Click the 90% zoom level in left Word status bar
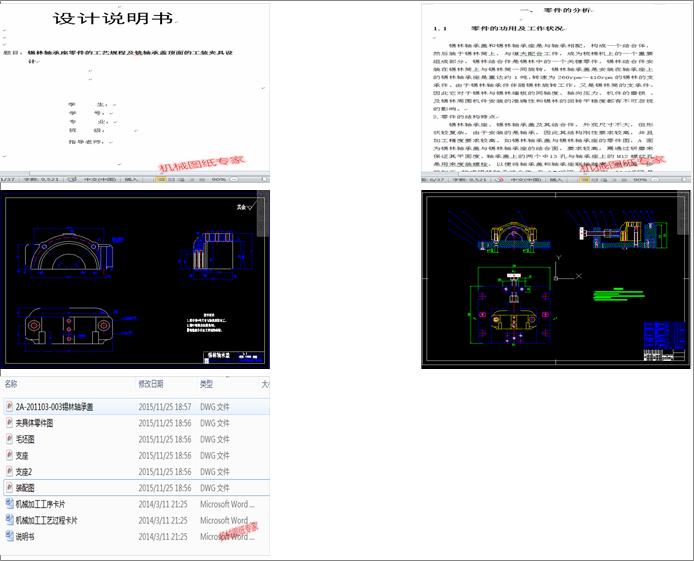 point(219,179)
